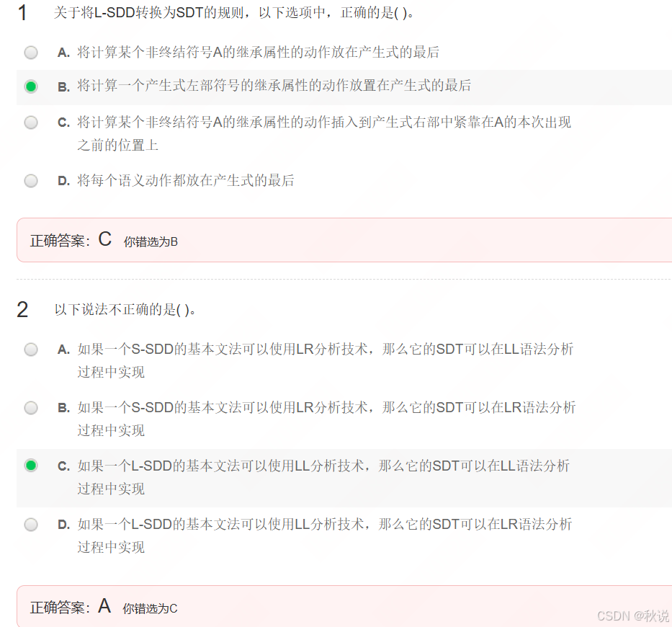This screenshot has height=627, width=672.
Task: Select radio button D for question 2
Action: [x=31, y=525]
